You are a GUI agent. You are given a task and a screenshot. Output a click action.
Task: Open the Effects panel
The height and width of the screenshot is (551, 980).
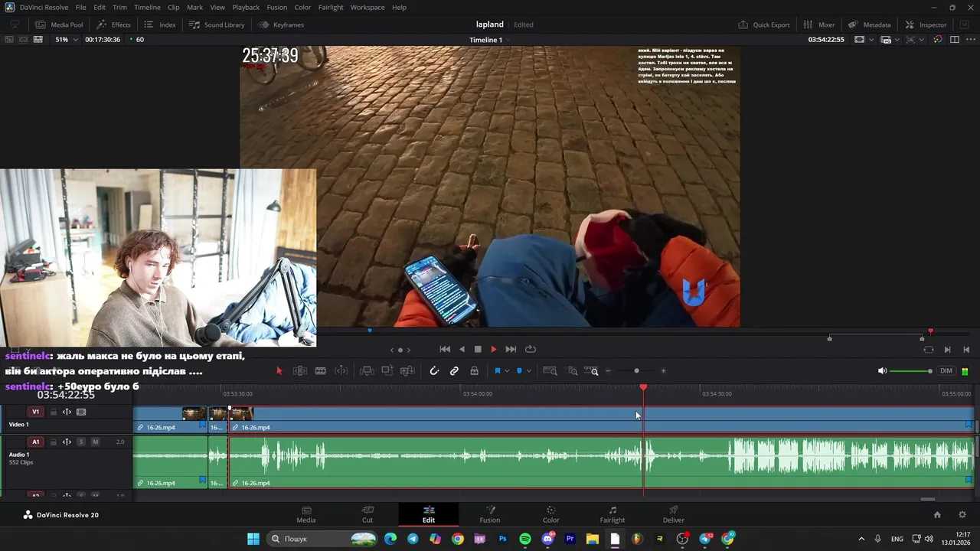(113, 24)
